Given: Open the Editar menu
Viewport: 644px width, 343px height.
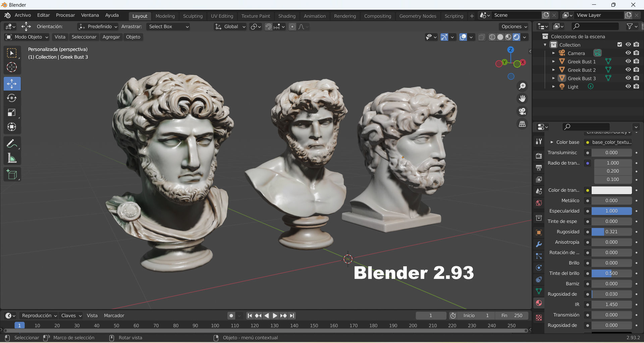Looking at the screenshot, I should [x=43, y=15].
